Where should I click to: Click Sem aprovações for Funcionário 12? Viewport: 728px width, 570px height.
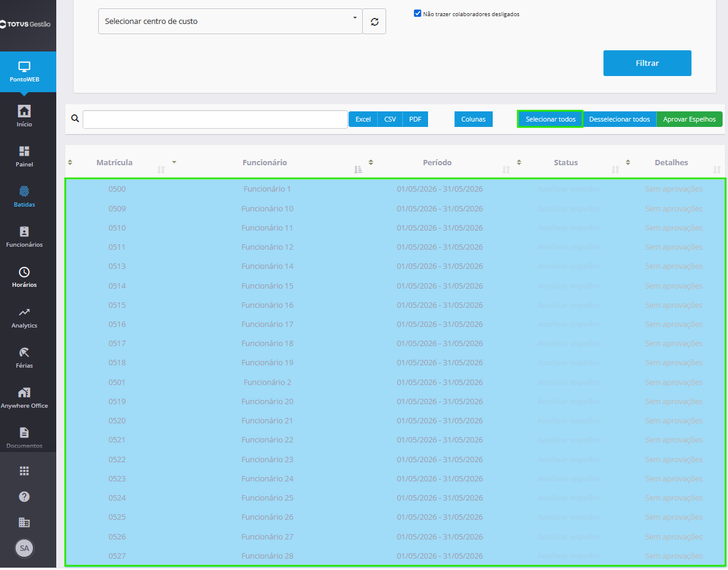[x=674, y=247]
